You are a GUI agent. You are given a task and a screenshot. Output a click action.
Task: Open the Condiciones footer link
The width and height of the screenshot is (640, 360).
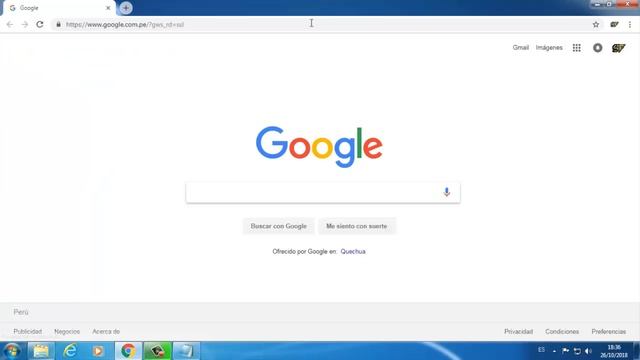(x=562, y=331)
